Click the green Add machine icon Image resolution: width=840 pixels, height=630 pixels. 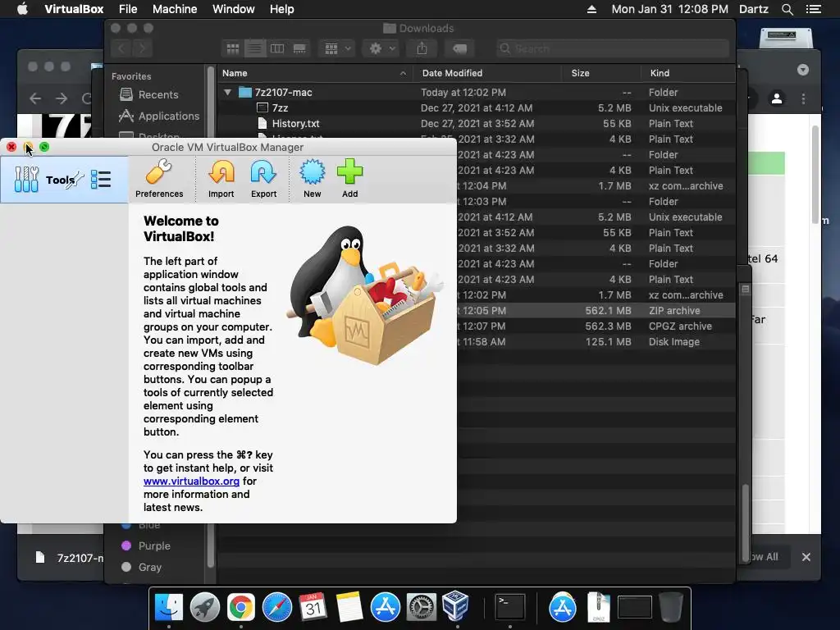pos(349,180)
